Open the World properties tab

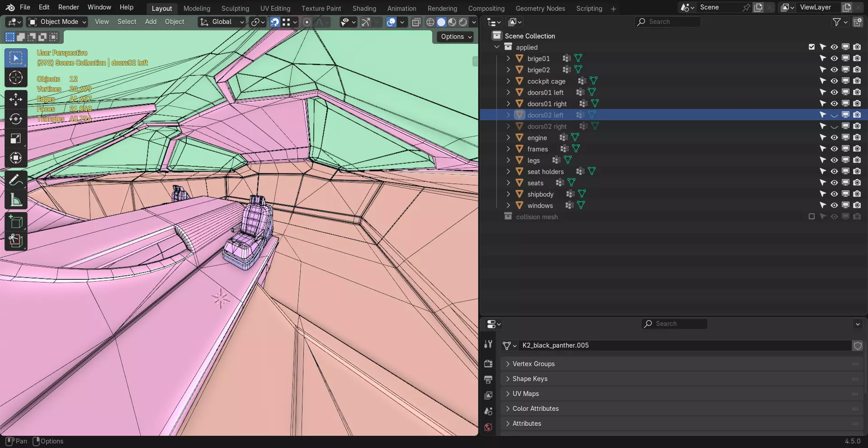click(488, 427)
